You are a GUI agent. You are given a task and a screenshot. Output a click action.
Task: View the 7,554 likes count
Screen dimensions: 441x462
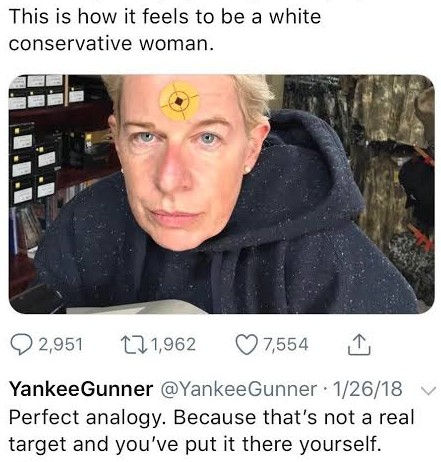(x=286, y=345)
